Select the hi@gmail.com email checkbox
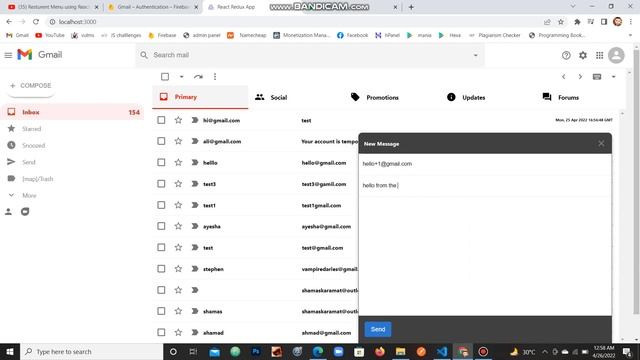640x360 pixels. [x=161, y=120]
